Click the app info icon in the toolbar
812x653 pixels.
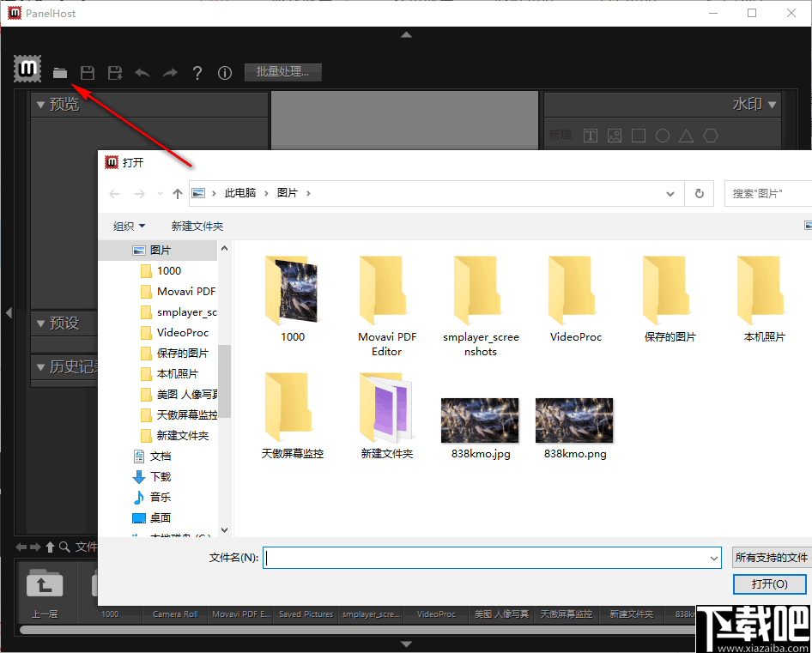[x=224, y=72]
